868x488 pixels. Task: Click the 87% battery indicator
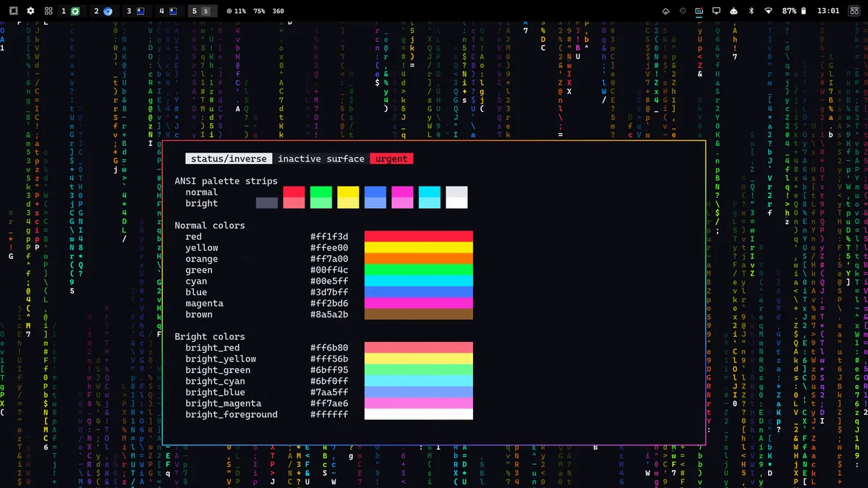click(795, 11)
